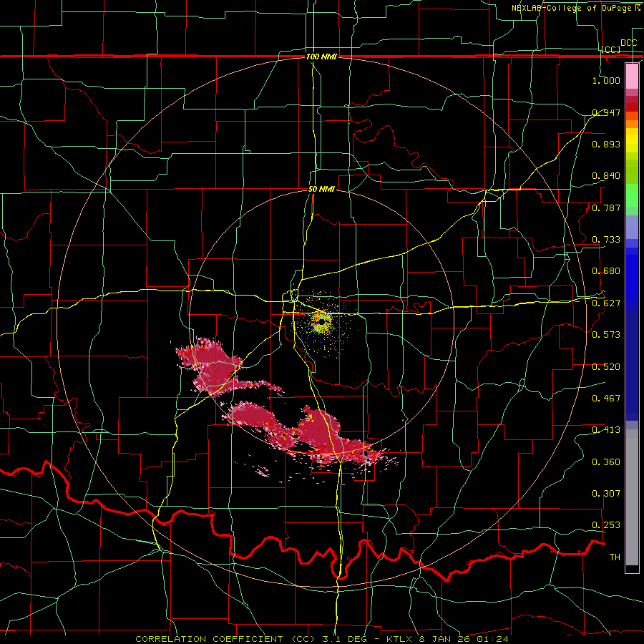644x644 pixels.
Task: Pick the bright green segment on color scale
Action: point(632,196)
